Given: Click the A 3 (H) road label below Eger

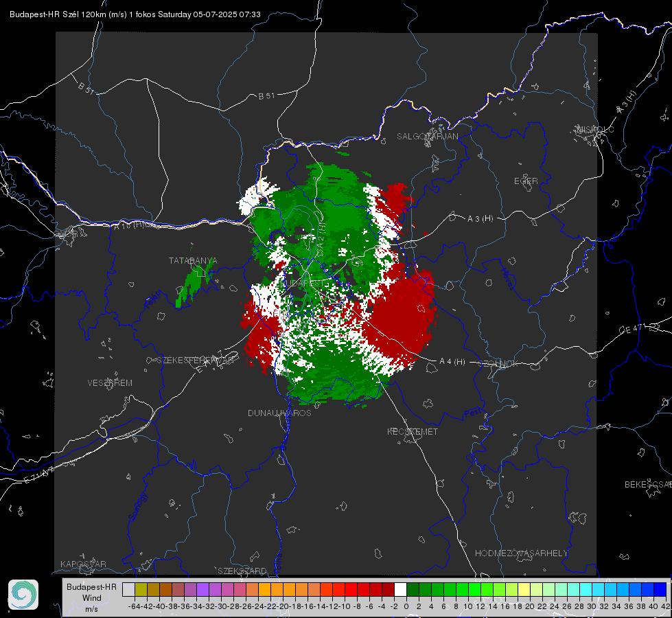Looking at the screenshot, I should pos(480,219).
